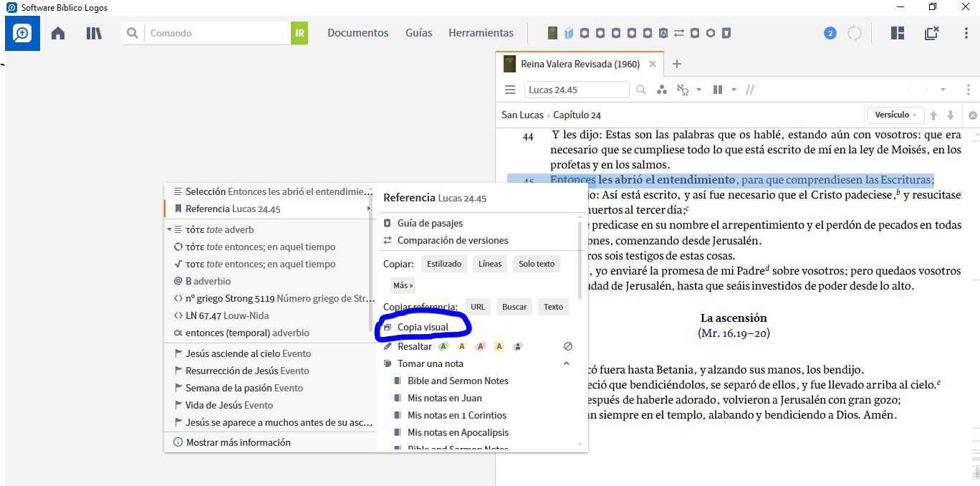980x486 pixels.
Task: Copy as Líneas
Action: coord(490,264)
